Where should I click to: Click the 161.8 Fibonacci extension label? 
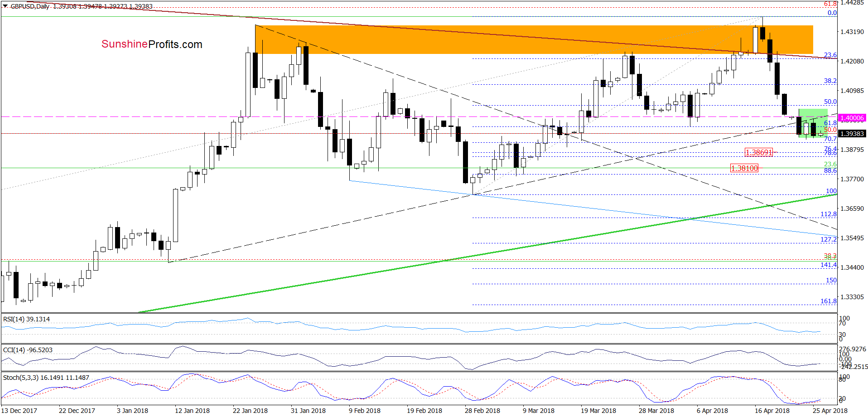(x=829, y=301)
